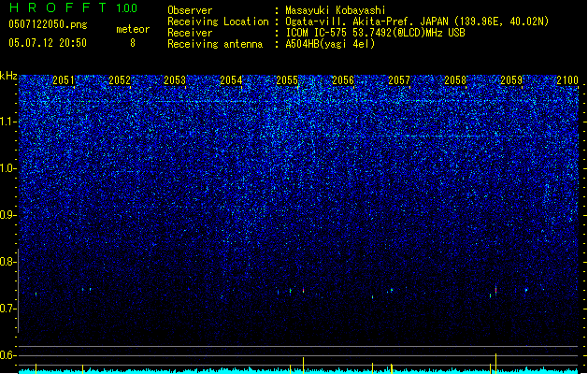The height and width of the screenshot is (374, 588).
Task: Click the tallest yellow intensity spike before 2059
Action: pyautogui.click(x=495, y=363)
